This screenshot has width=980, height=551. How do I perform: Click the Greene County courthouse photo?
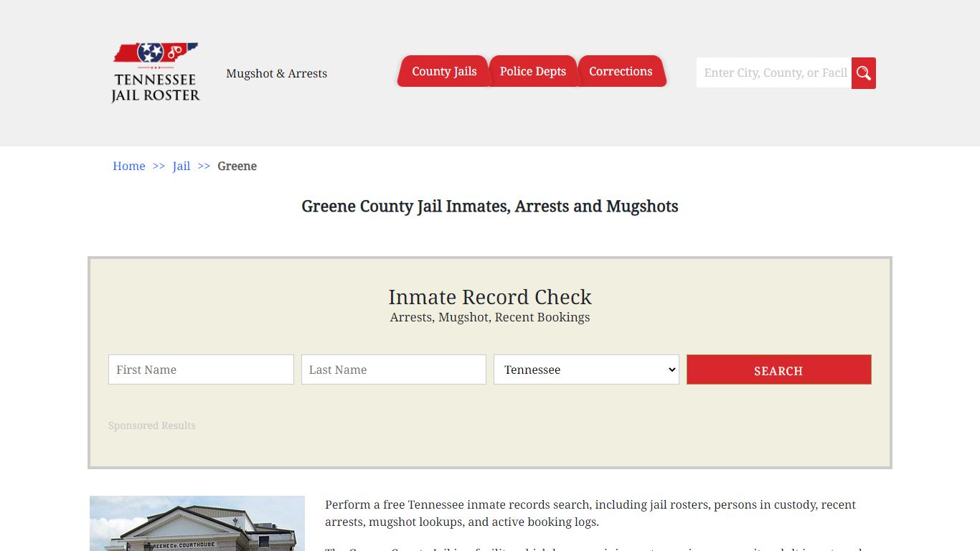coord(197,523)
